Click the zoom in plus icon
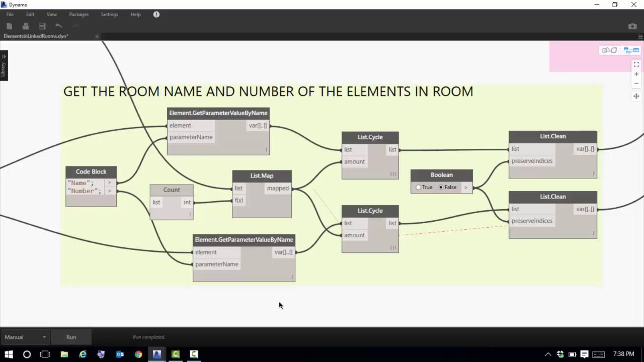Viewport: 644px width, 362px height. click(x=636, y=74)
